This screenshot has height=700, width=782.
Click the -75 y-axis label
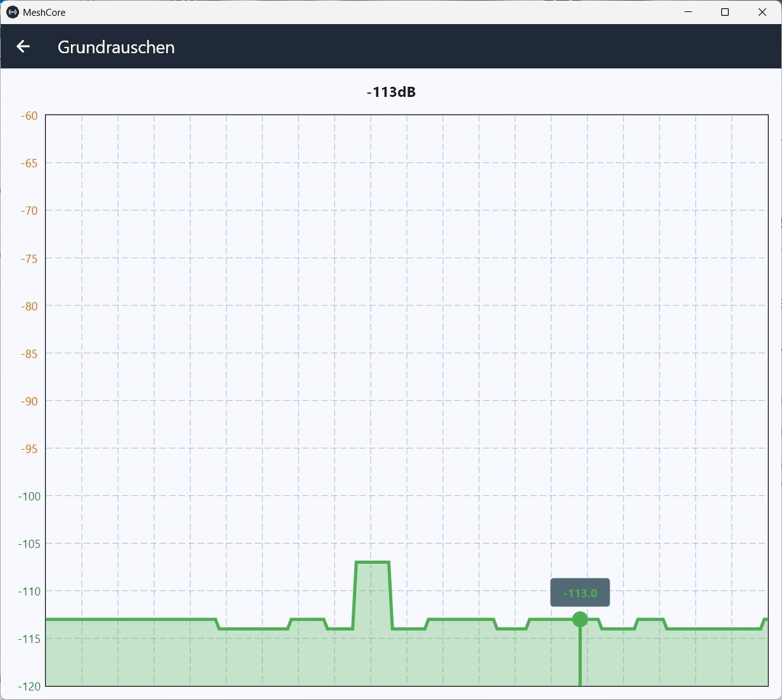tap(30, 258)
